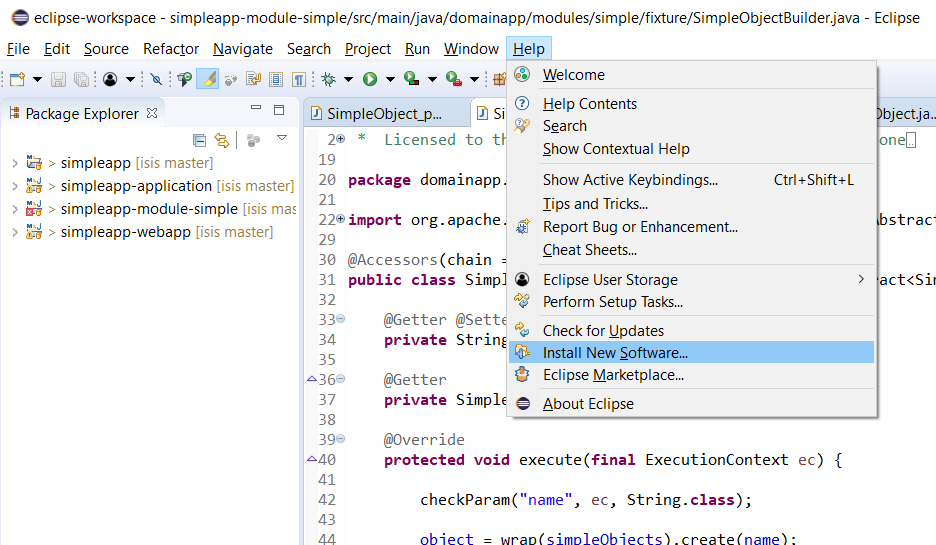Click the New file wizard icon
This screenshot has height=545, width=936.
tap(17, 79)
